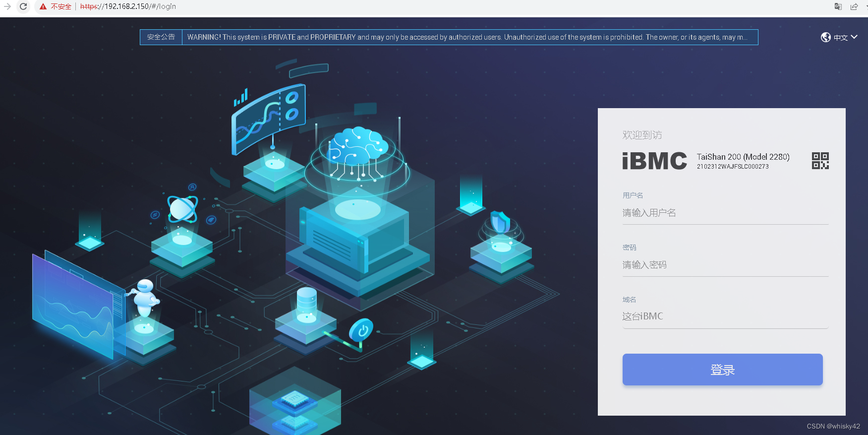
Task: Click the 登录 login button
Action: (722, 370)
